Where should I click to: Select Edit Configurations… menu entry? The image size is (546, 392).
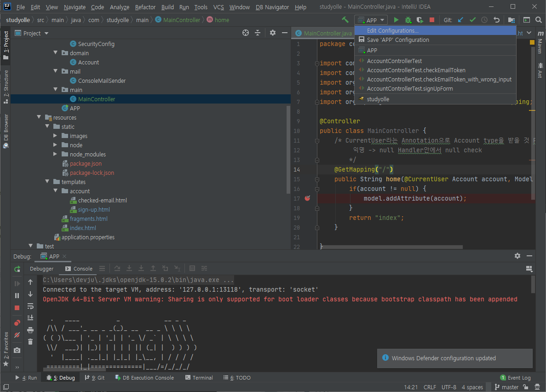pyautogui.click(x=435, y=31)
